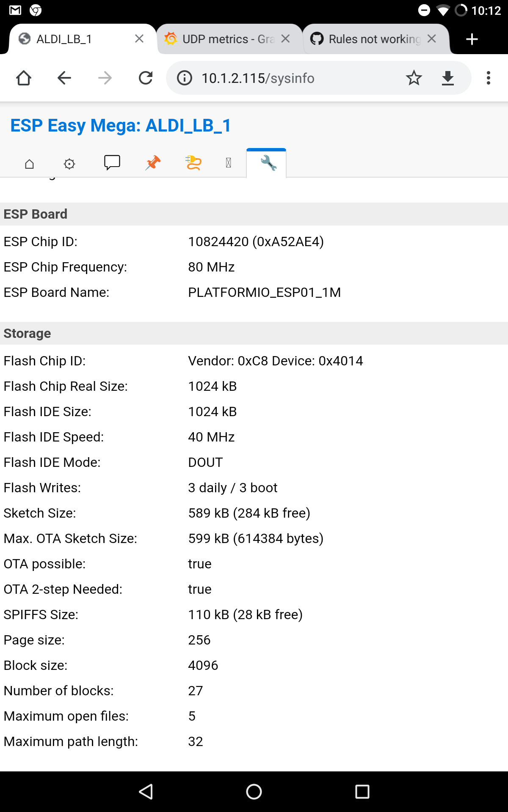Open the Config gear tab
Image resolution: width=508 pixels, height=812 pixels.
coord(69,164)
